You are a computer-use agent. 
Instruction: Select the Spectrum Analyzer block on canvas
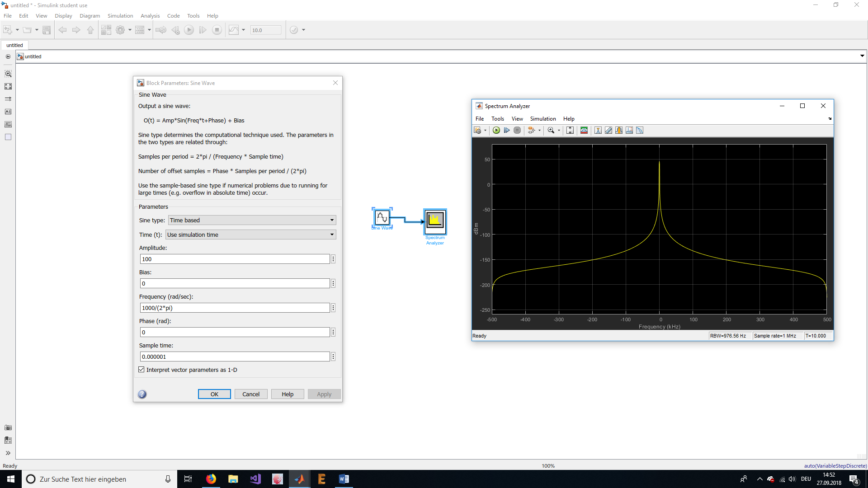(x=435, y=221)
